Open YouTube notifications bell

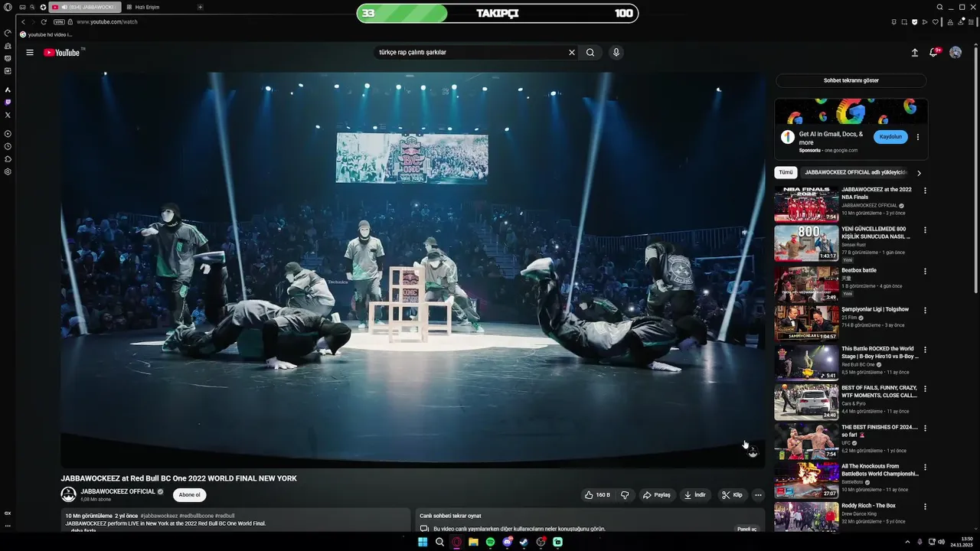(934, 53)
